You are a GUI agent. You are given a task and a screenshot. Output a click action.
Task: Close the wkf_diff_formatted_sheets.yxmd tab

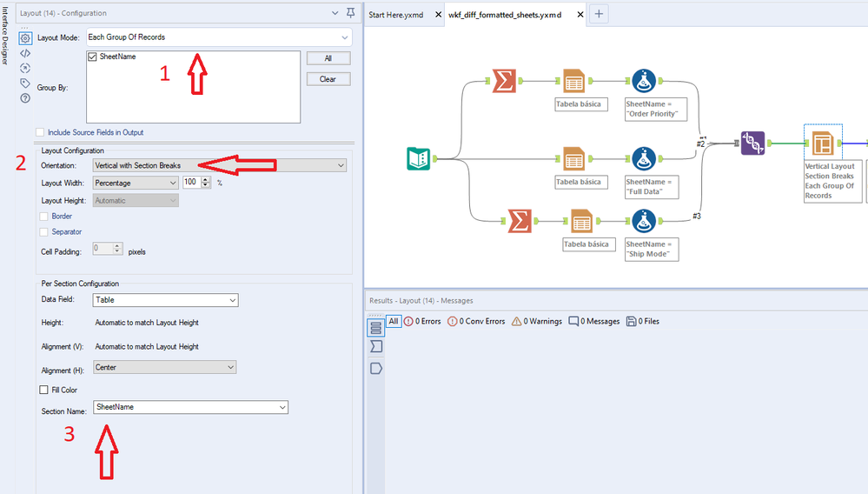(x=580, y=15)
